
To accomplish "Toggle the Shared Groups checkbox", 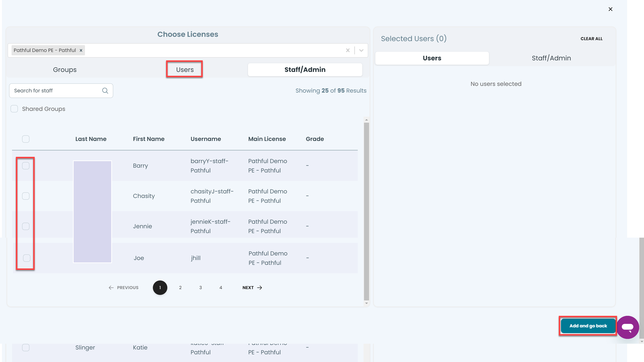I will pos(14,109).
